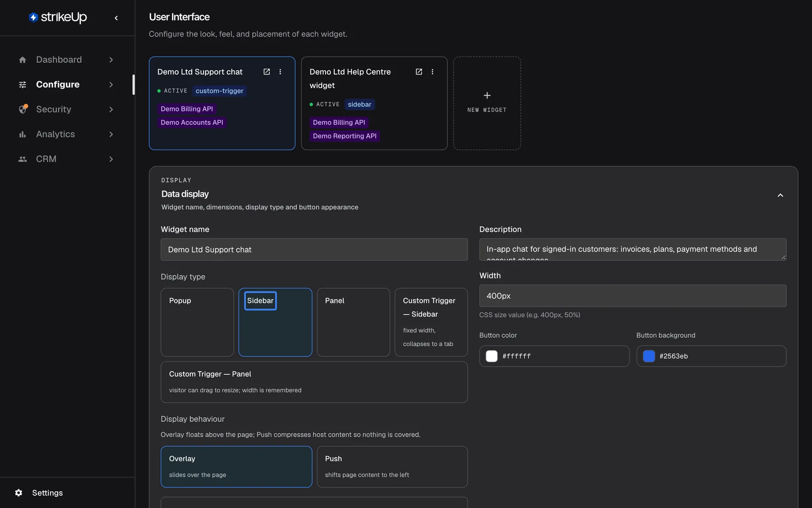Click the Security shield icon
This screenshot has height=508, width=812.
(23, 109)
